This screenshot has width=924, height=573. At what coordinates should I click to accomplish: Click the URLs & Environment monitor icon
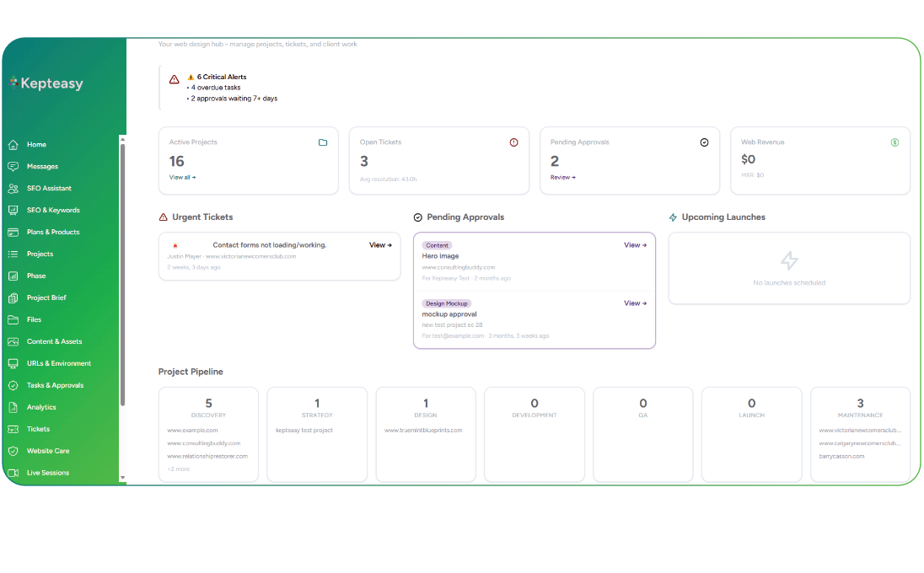pyautogui.click(x=13, y=363)
